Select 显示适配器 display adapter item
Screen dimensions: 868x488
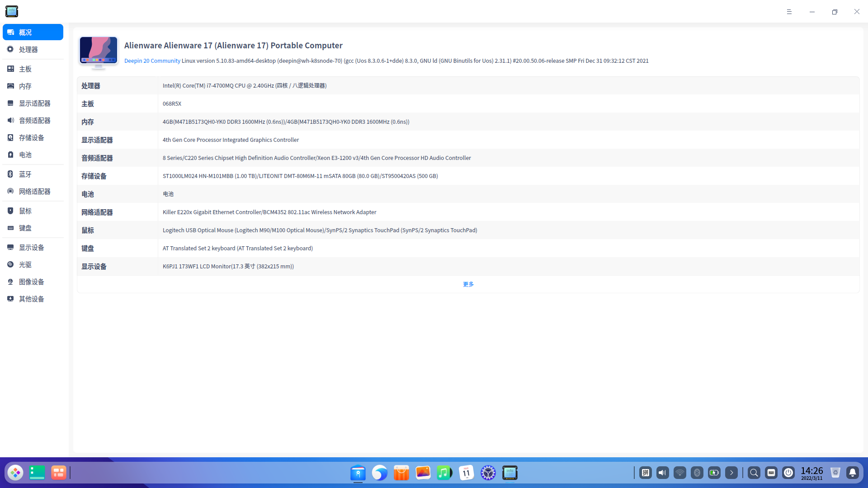point(34,103)
